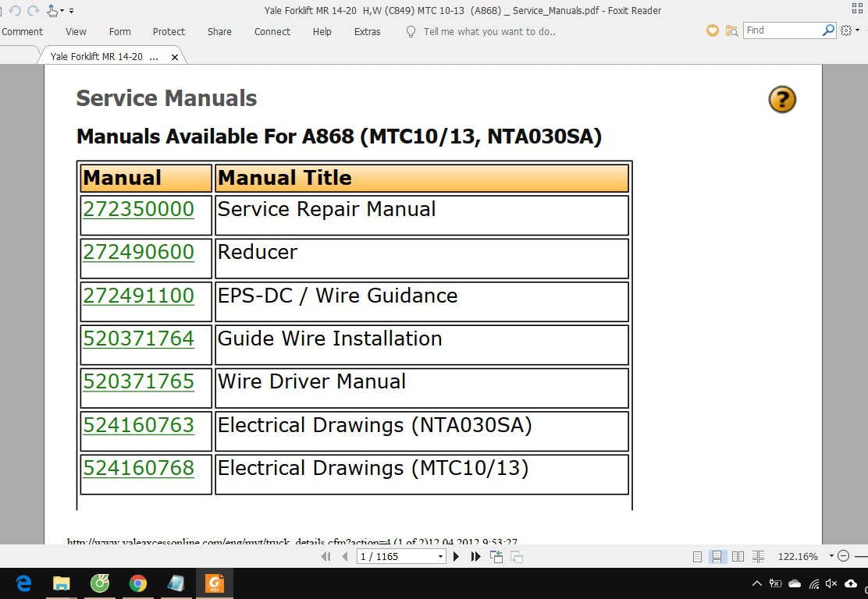Expand the dropdown arrow beside gear icon
Viewport: 868px width, 599px height.
(858, 30)
